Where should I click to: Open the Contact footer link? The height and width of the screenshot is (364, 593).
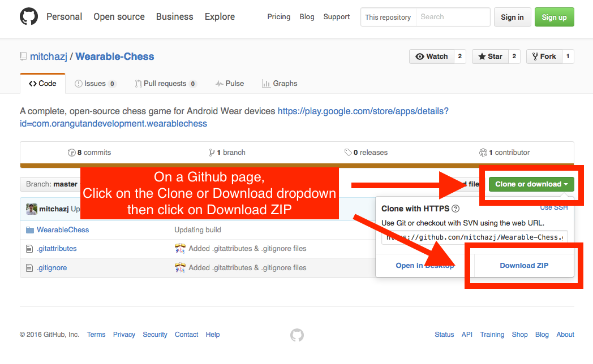coord(187,335)
